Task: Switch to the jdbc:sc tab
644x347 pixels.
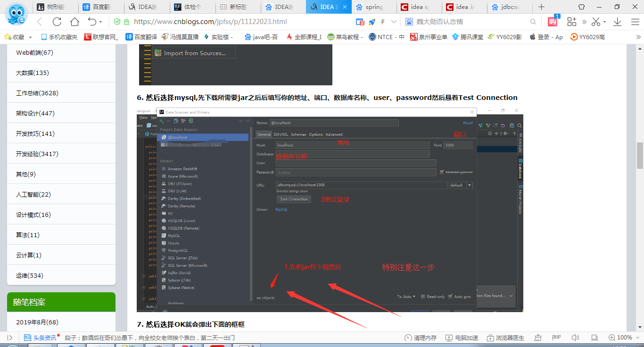Action: (511, 7)
